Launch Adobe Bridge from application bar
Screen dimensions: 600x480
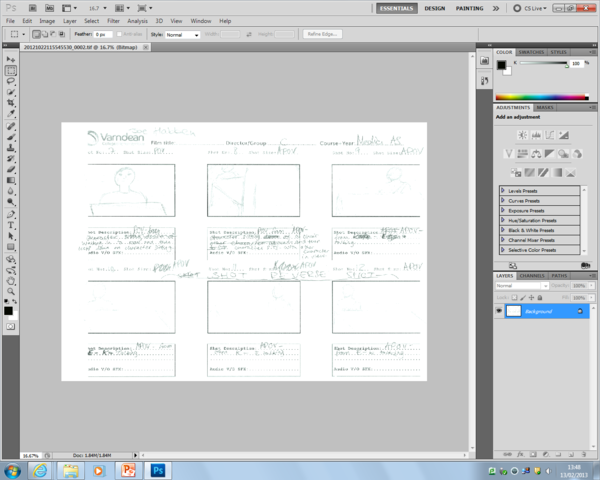point(33,8)
